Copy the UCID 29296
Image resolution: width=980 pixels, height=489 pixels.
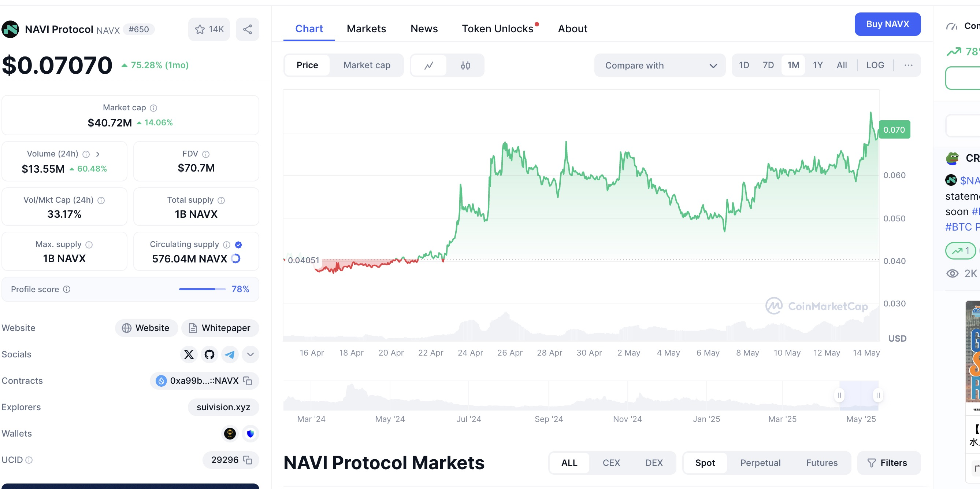[x=248, y=460]
